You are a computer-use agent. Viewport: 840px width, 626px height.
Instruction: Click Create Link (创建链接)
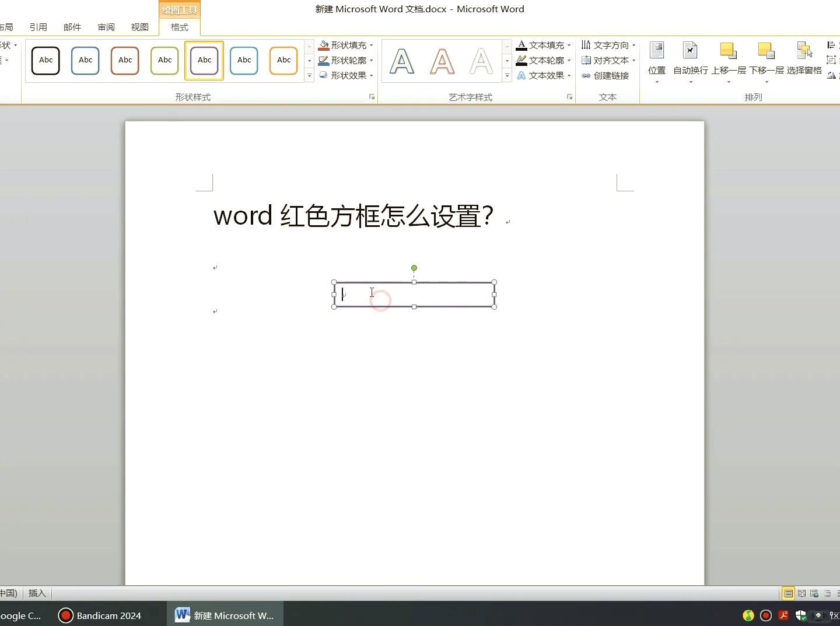coord(605,75)
